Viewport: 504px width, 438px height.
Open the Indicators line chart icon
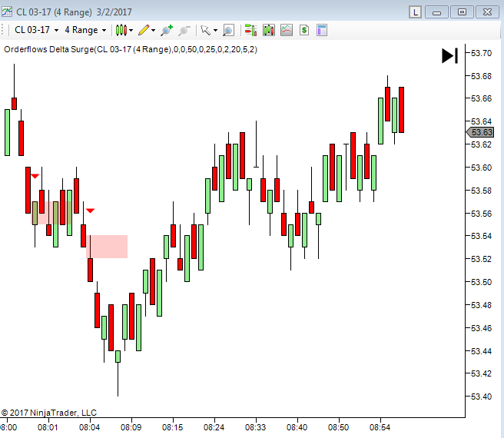click(287, 30)
